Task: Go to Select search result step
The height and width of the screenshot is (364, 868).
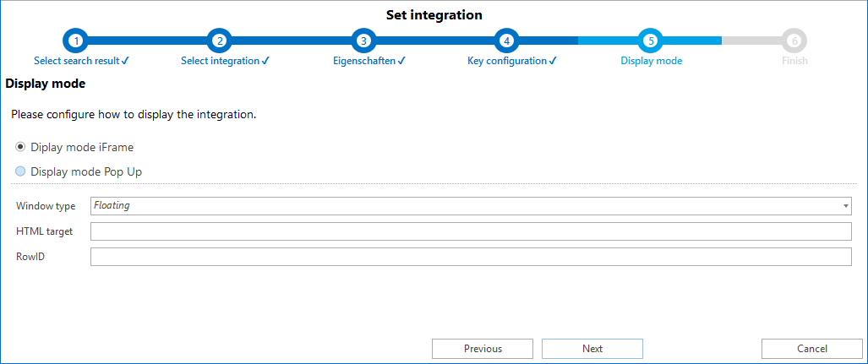Action: tap(81, 61)
